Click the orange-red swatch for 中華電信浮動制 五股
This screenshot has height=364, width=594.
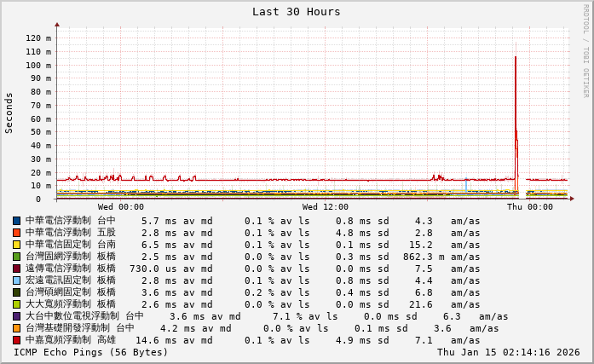pos(16,233)
